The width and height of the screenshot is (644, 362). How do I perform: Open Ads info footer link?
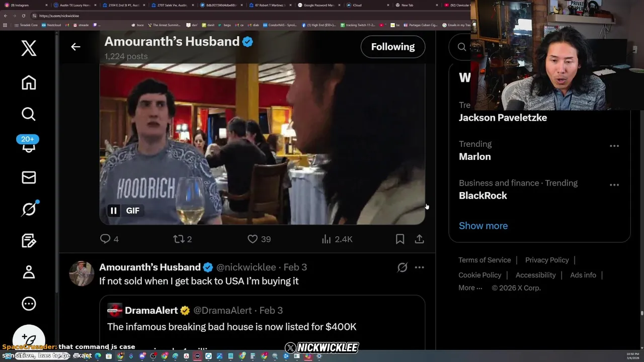pyautogui.click(x=583, y=275)
